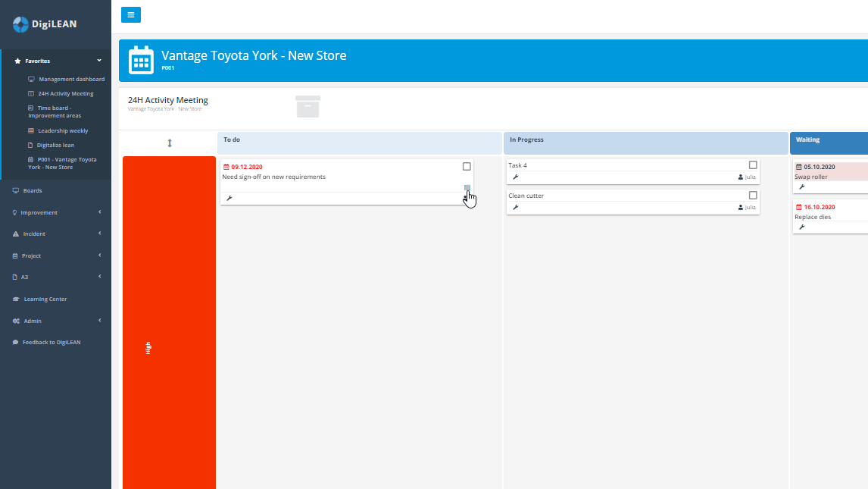Click wrench icon on sign-off requirements card

(229, 198)
